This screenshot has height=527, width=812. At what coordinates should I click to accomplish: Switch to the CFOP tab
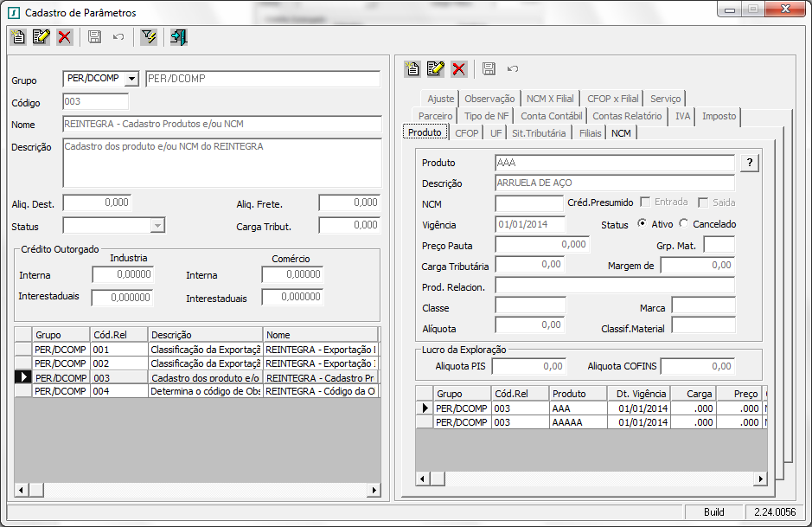(x=467, y=133)
